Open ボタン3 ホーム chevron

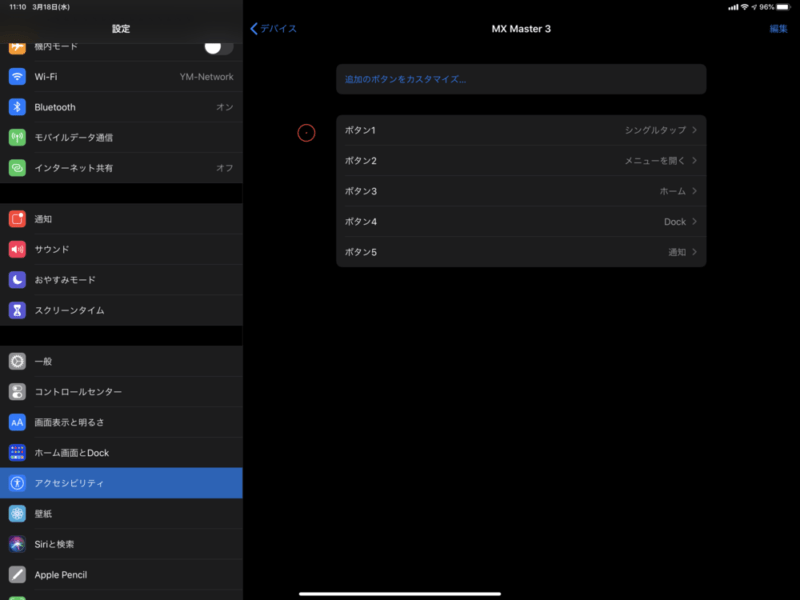pos(694,191)
